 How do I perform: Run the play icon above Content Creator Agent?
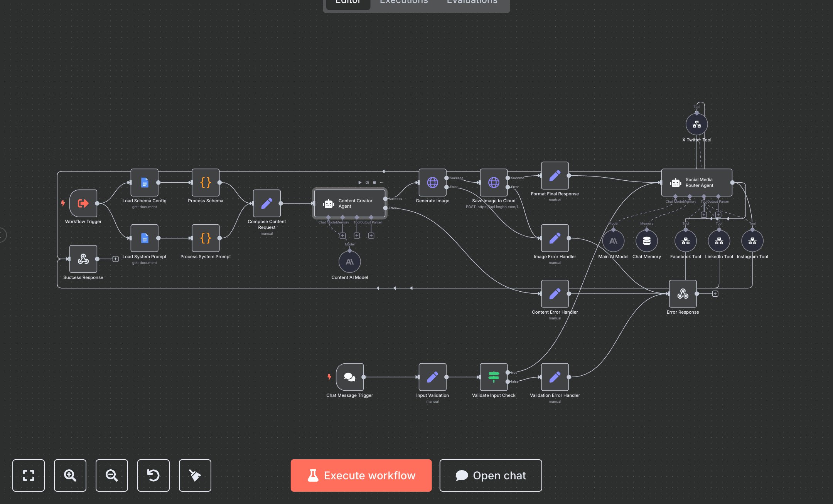coord(360,183)
